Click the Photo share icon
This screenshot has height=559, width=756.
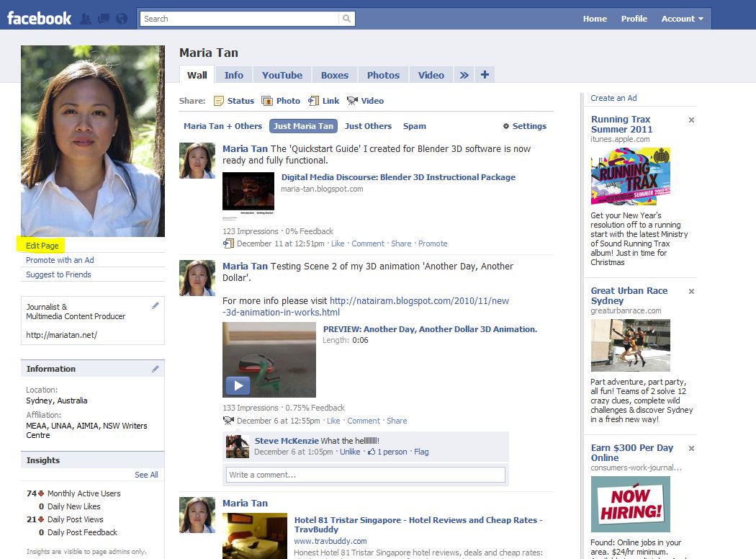pos(266,101)
